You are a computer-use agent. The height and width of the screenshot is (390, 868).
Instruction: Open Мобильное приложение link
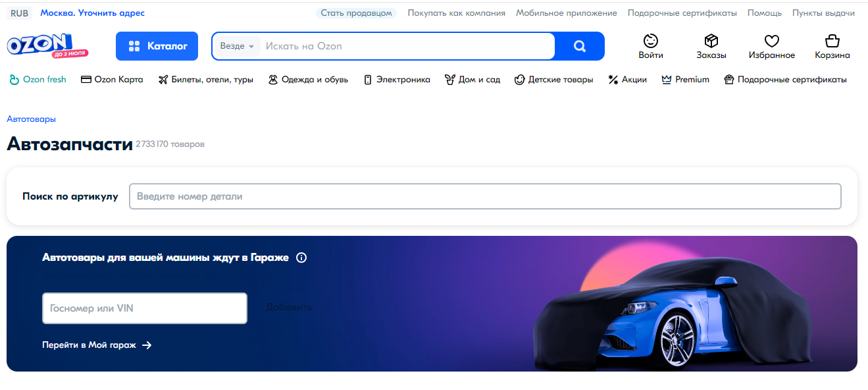(x=567, y=13)
